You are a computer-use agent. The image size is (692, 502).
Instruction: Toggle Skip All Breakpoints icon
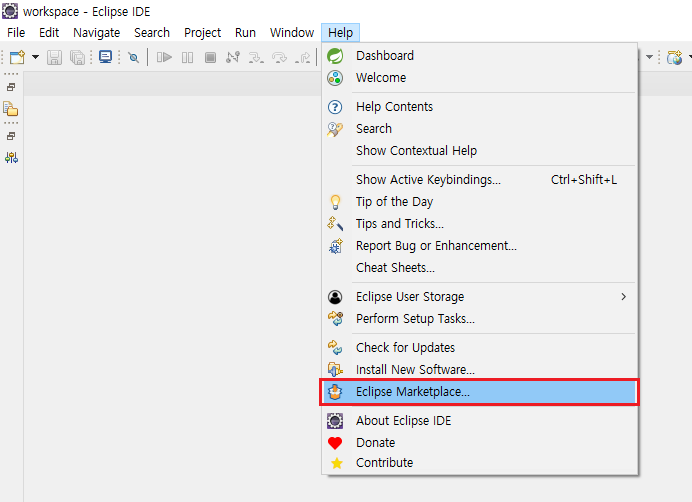pyautogui.click(x=133, y=57)
